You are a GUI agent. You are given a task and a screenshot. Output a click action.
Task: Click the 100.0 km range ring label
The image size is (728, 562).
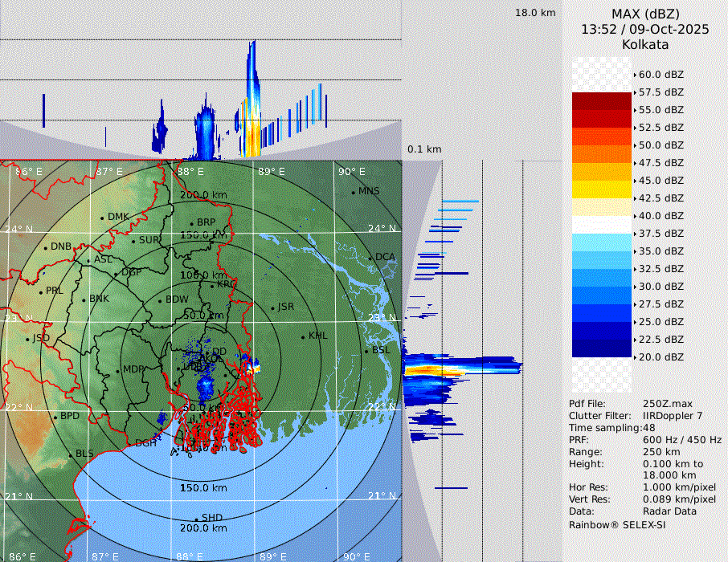[203, 275]
